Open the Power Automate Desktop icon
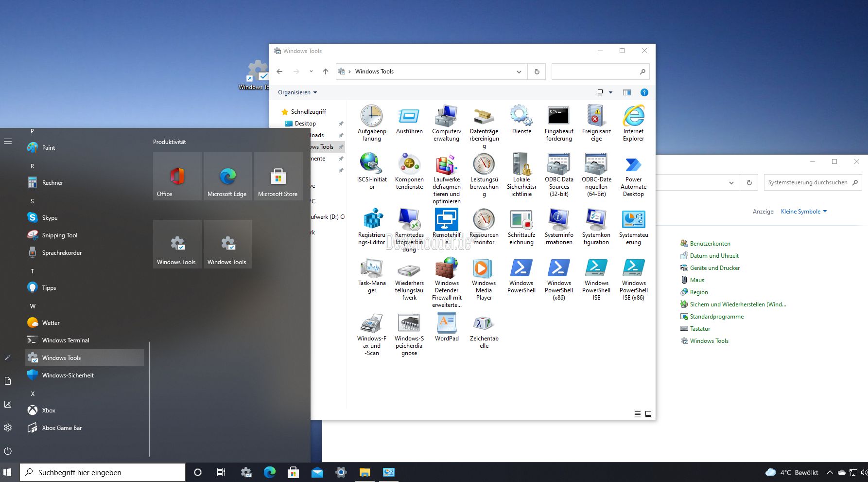This screenshot has height=482, width=868. pyautogui.click(x=634, y=175)
